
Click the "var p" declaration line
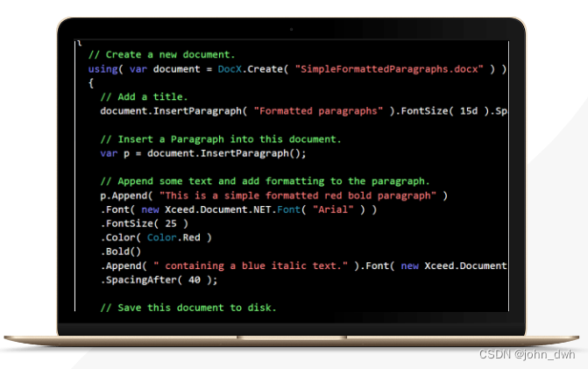pyautogui.click(x=203, y=153)
